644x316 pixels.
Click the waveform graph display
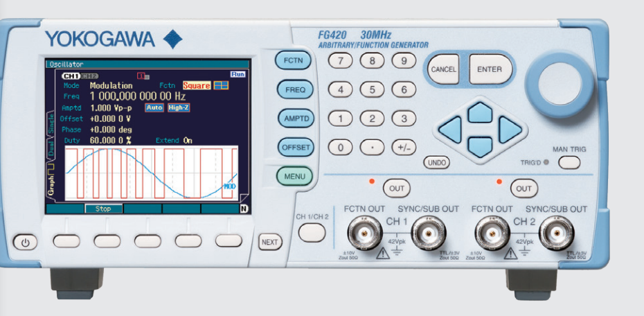152,173
